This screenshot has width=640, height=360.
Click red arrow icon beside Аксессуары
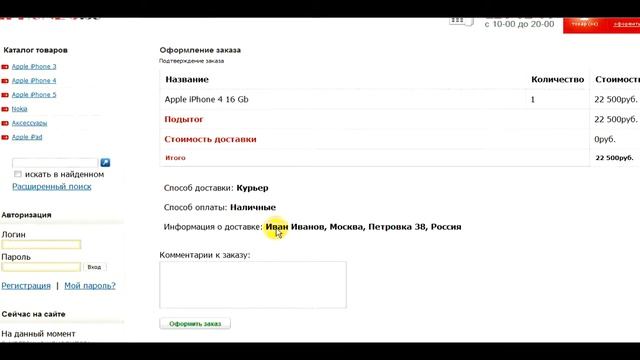point(5,123)
